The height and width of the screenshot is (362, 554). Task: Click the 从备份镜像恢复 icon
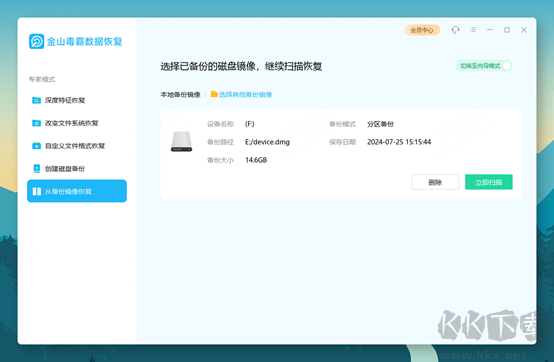point(37,191)
